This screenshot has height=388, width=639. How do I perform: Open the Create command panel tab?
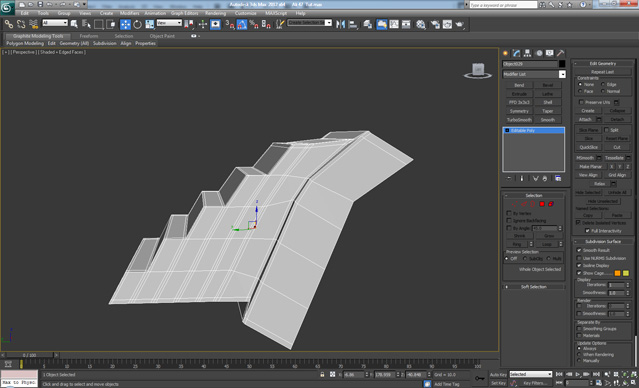pos(506,53)
